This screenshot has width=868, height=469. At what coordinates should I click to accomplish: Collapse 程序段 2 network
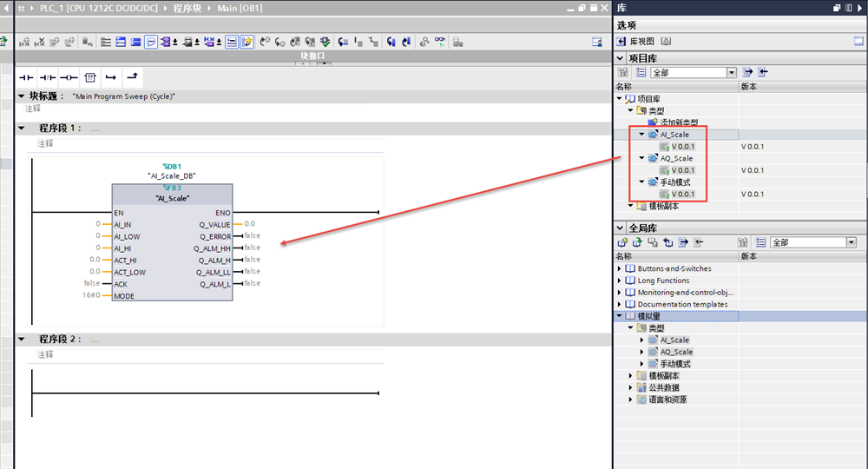point(22,339)
